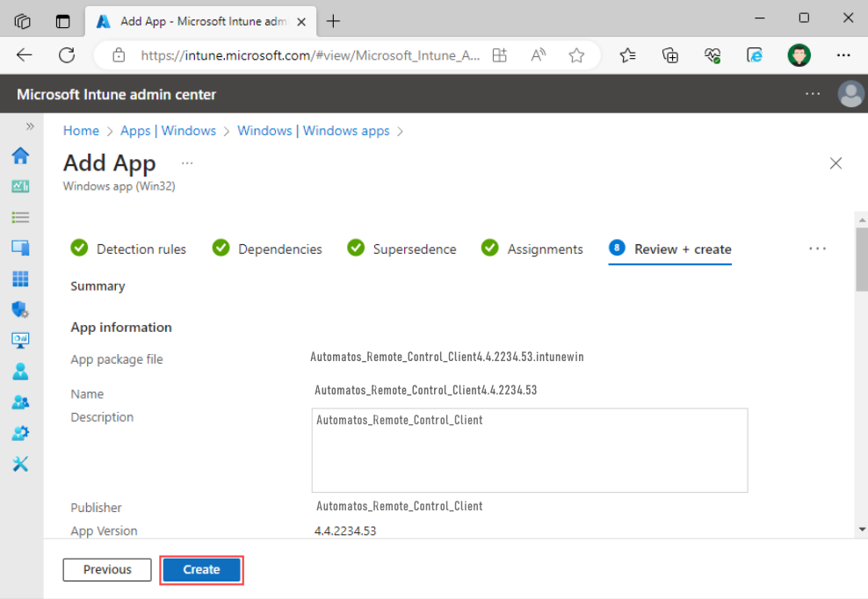Click the Create button
The width and height of the screenshot is (868, 599).
point(201,570)
